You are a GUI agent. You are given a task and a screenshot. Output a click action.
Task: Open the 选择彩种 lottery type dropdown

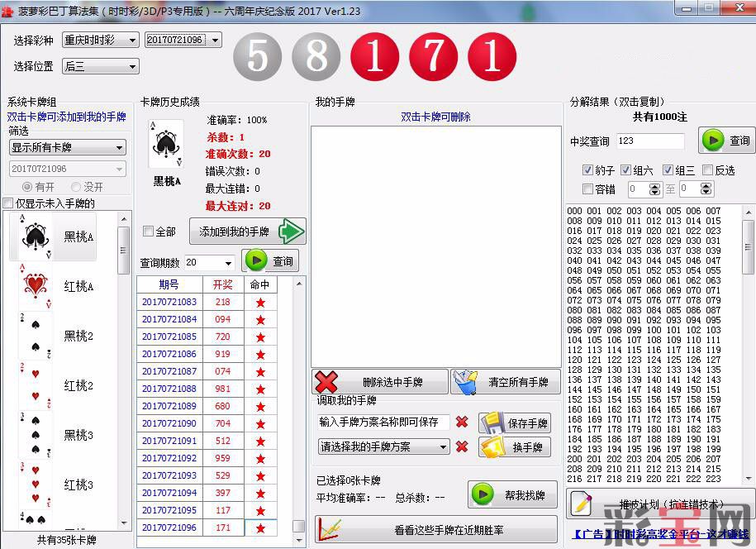coord(101,41)
